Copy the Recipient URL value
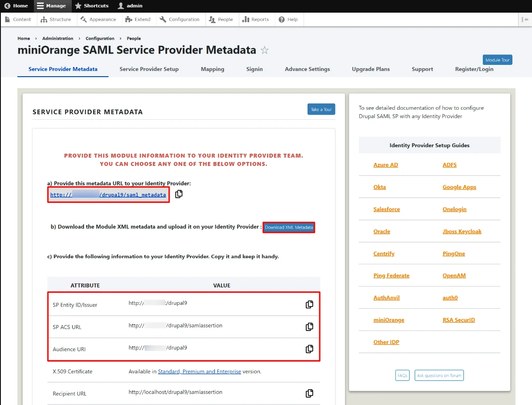 click(x=309, y=393)
